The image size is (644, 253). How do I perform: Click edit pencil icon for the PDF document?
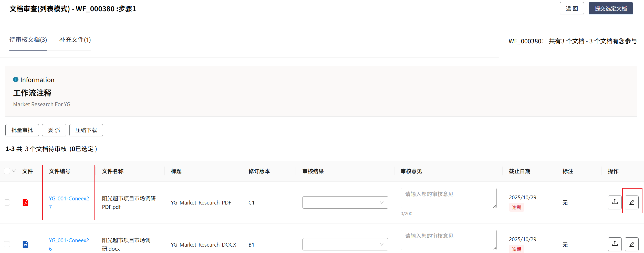point(631,202)
